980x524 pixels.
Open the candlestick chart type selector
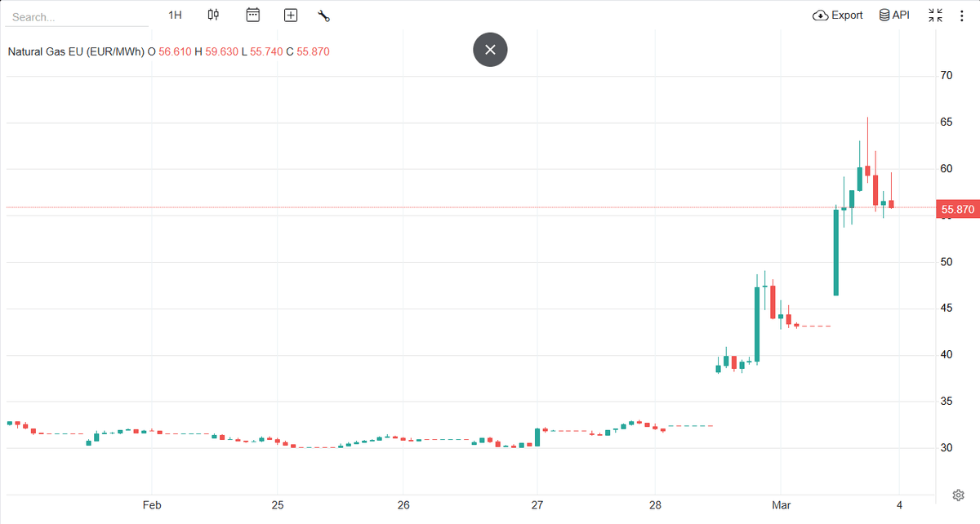[214, 15]
